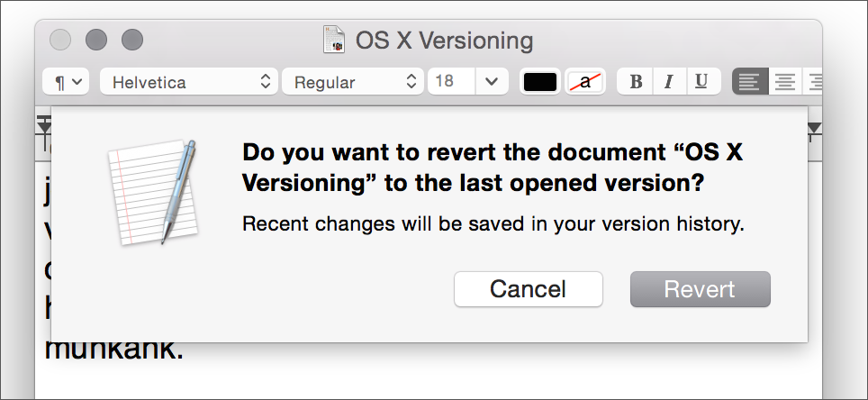Open the black text color swatch
This screenshot has height=400, width=868.
tap(539, 82)
